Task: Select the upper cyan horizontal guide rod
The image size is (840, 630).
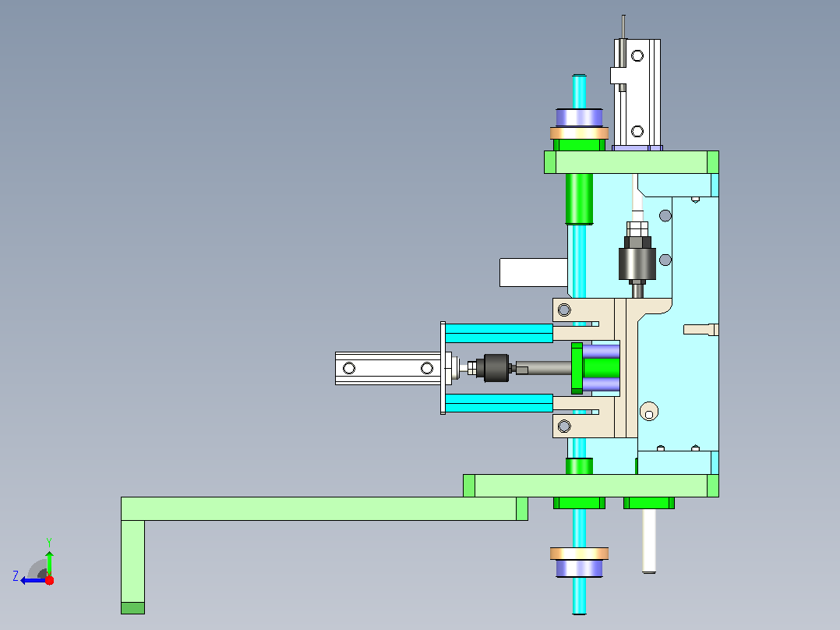Action: pyautogui.click(x=499, y=333)
